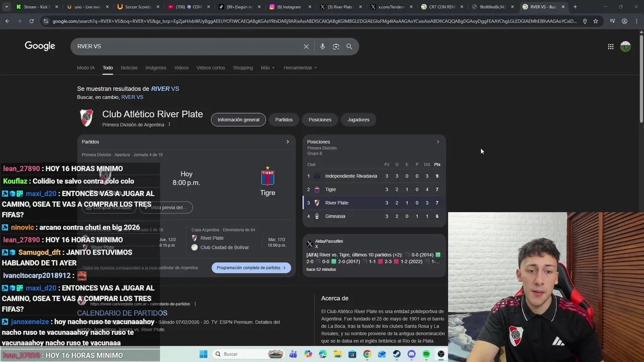Open File Explorer from taskbar

coord(338,354)
